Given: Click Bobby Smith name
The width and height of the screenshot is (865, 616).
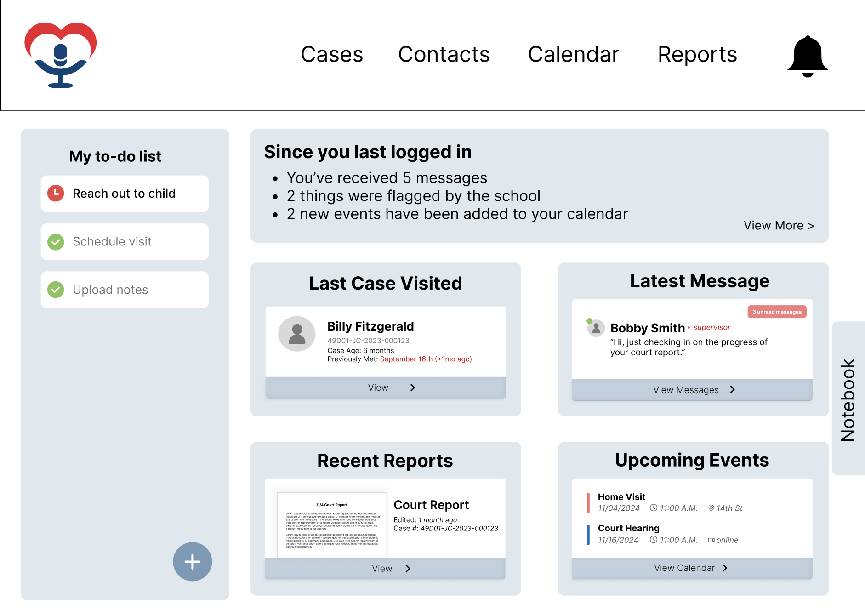Looking at the screenshot, I should click(x=648, y=328).
